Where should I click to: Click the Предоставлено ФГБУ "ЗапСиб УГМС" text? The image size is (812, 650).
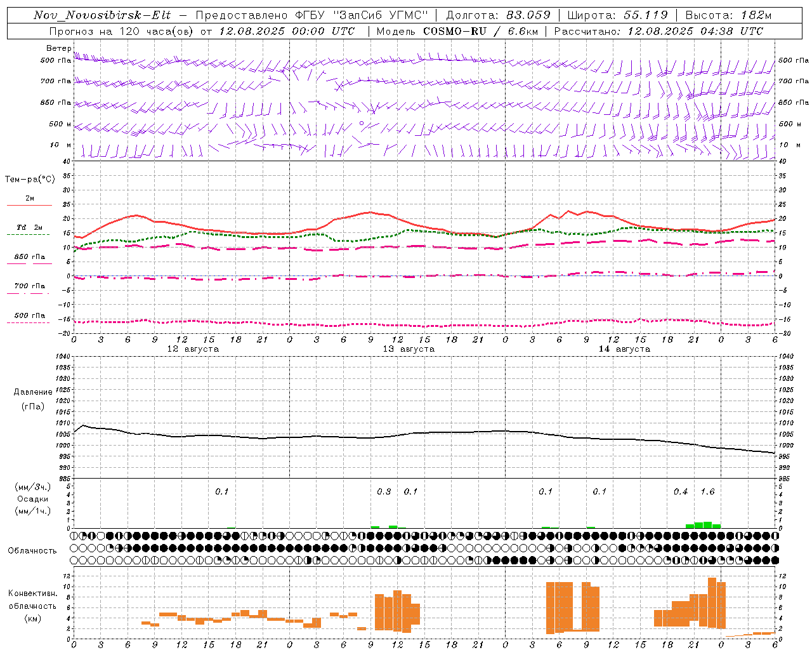coord(312,15)
